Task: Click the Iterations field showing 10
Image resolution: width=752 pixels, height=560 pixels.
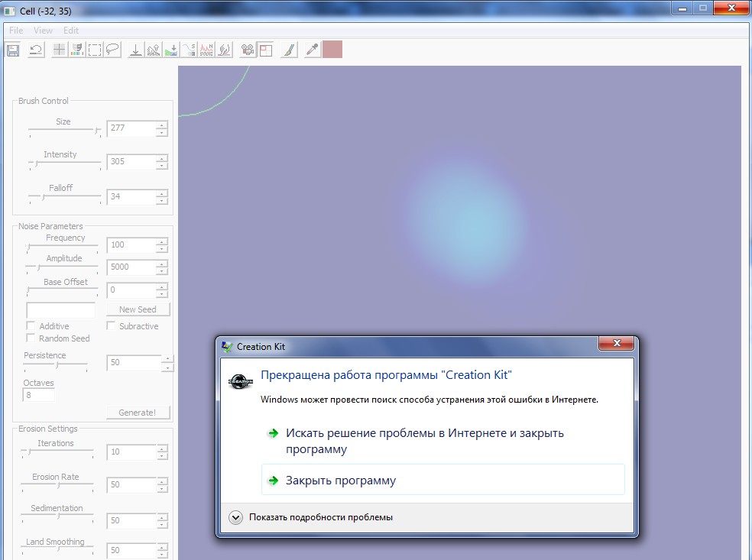Action: pyautogui.click(x=131, y=452)
